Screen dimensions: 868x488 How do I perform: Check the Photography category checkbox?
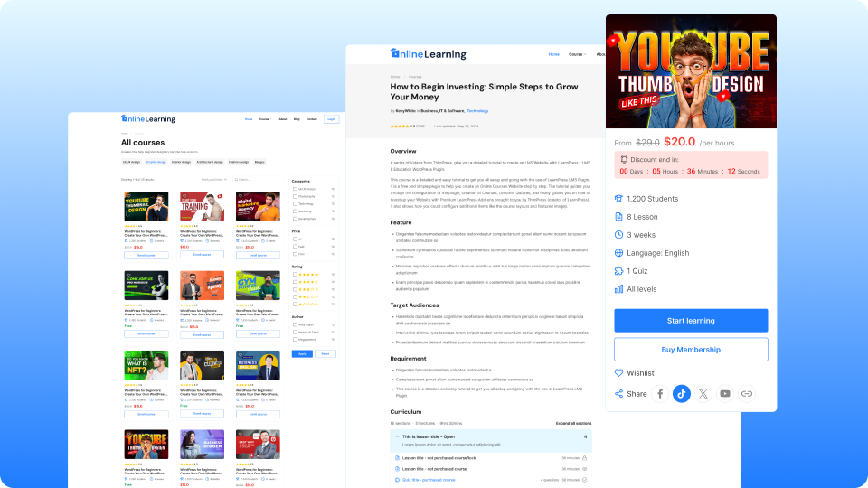[294, 196]
